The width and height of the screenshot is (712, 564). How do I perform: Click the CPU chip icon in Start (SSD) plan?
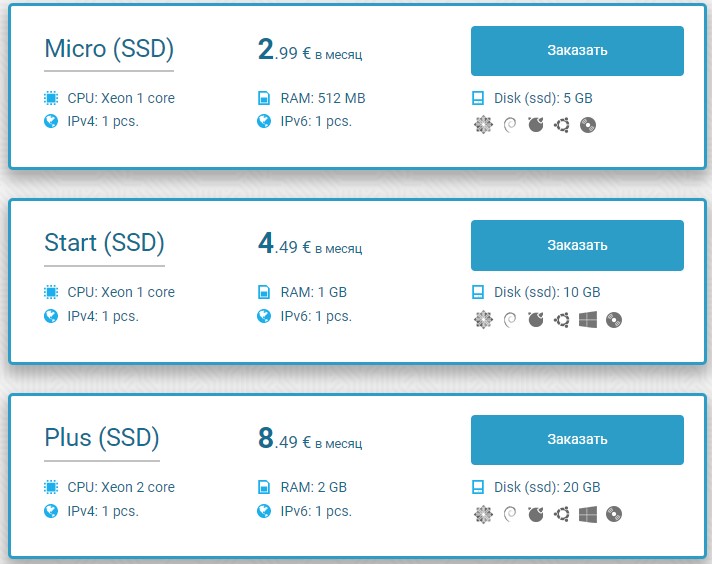tap(51, 292)
